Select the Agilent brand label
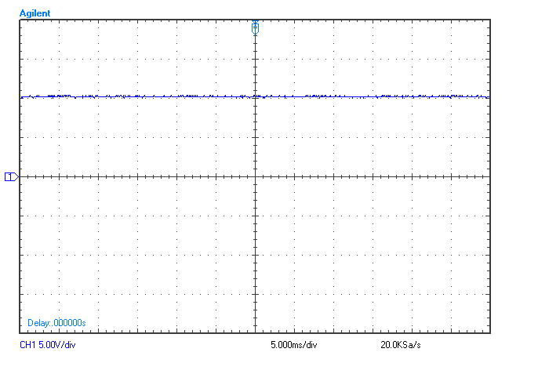 point(35,13)
